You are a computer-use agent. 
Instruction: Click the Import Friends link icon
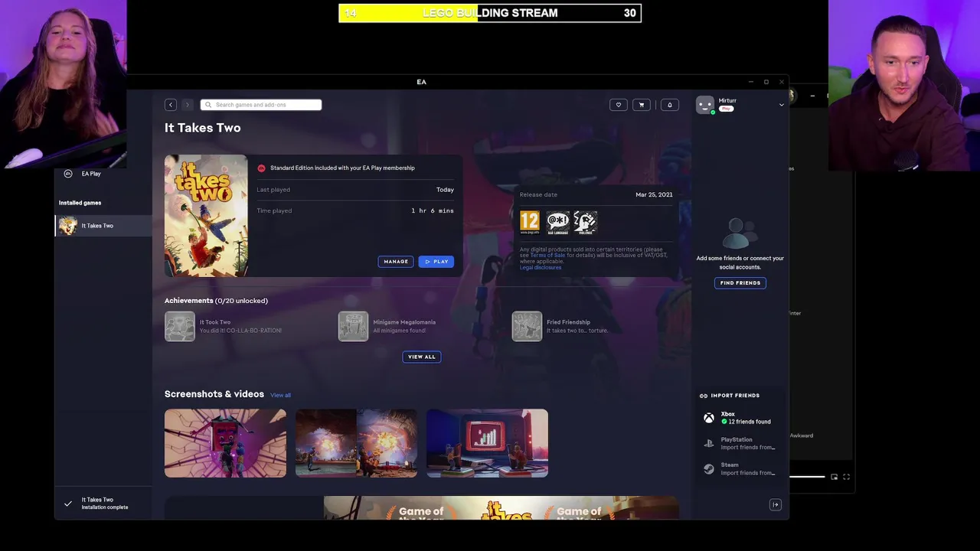tap(704, 396)
